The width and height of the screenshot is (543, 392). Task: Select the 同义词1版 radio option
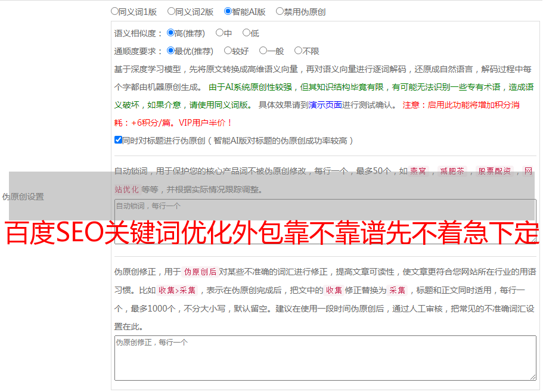coord(114,11)
